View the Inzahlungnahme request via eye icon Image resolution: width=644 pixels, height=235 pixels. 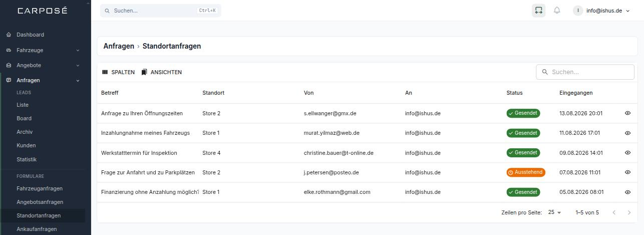click(x=627, y=133)
